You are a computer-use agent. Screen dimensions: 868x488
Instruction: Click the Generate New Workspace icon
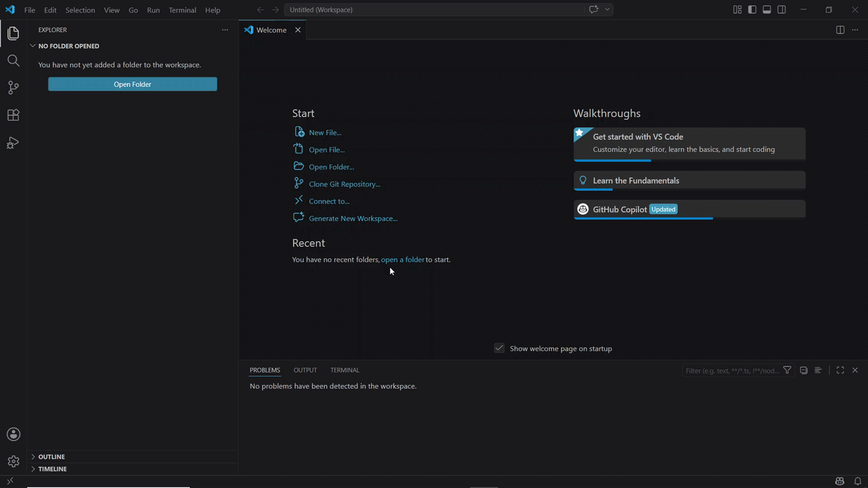click(x=299, y=218)
